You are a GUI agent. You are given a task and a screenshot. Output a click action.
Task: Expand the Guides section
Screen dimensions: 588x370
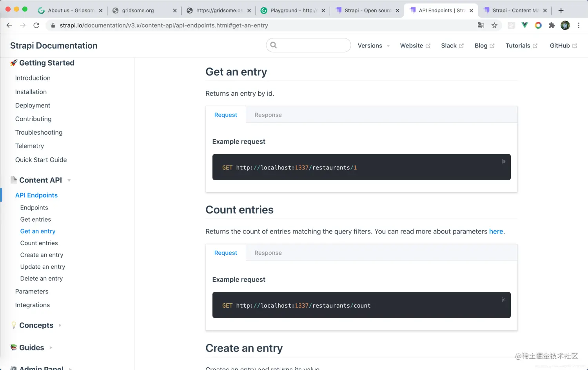point(31,348)
